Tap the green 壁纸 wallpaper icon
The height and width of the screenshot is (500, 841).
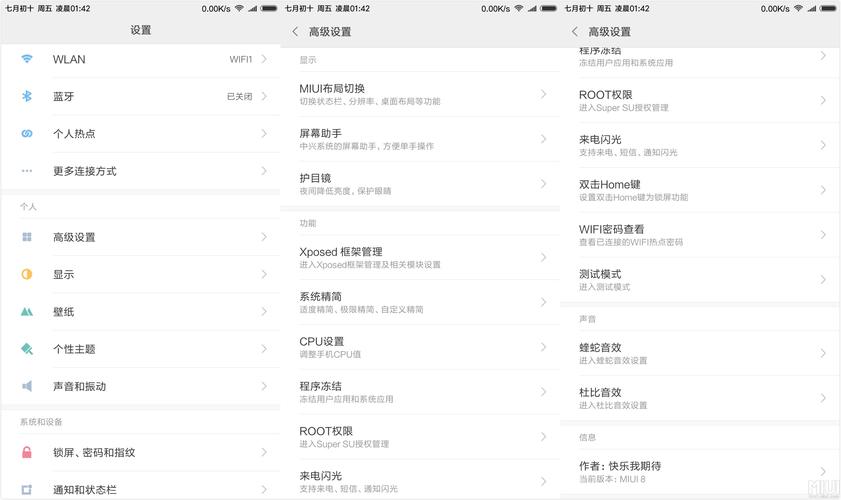(27, 312)
